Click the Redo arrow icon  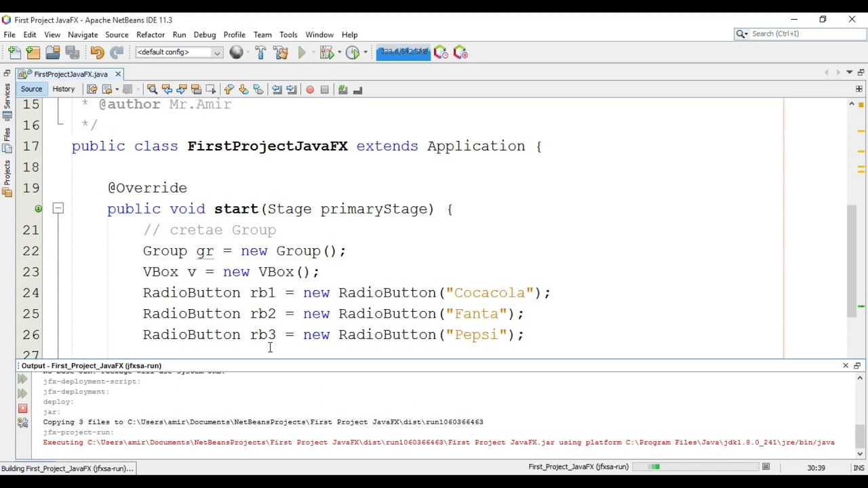click(117, 52)
